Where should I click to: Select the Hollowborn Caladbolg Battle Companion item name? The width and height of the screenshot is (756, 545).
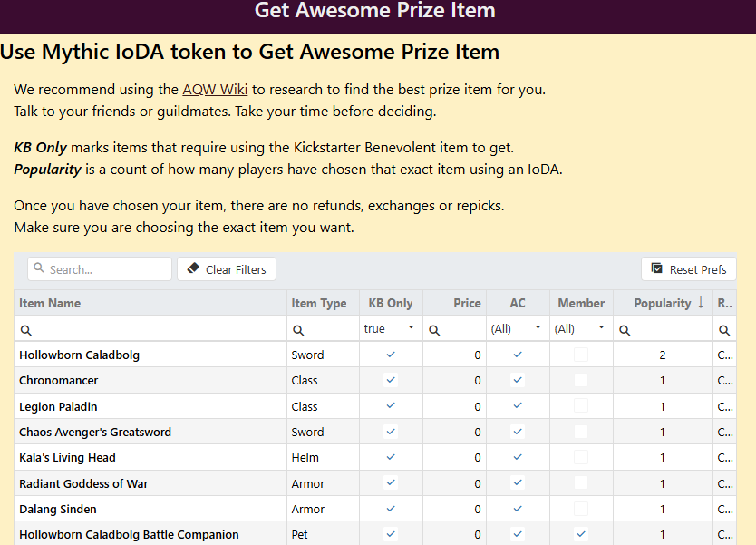(129, 534)
